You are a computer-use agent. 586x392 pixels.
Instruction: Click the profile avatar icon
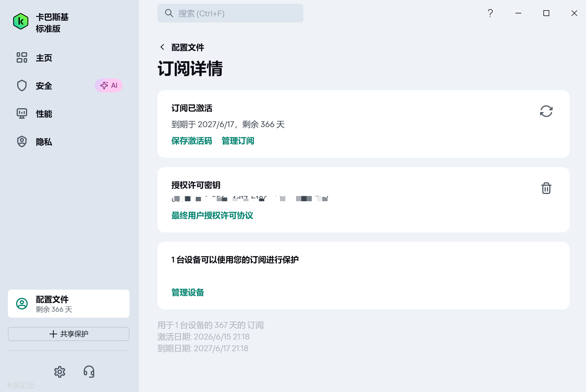(22, 304)
